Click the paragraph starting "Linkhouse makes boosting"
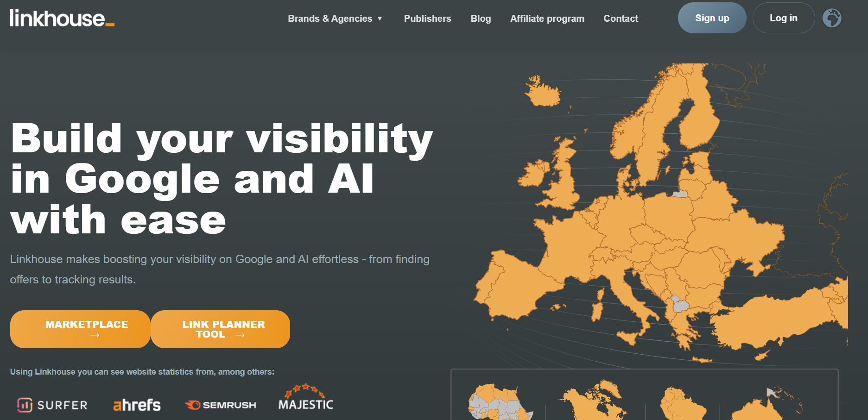The image size is (868, 420). [x=220, y=269]
